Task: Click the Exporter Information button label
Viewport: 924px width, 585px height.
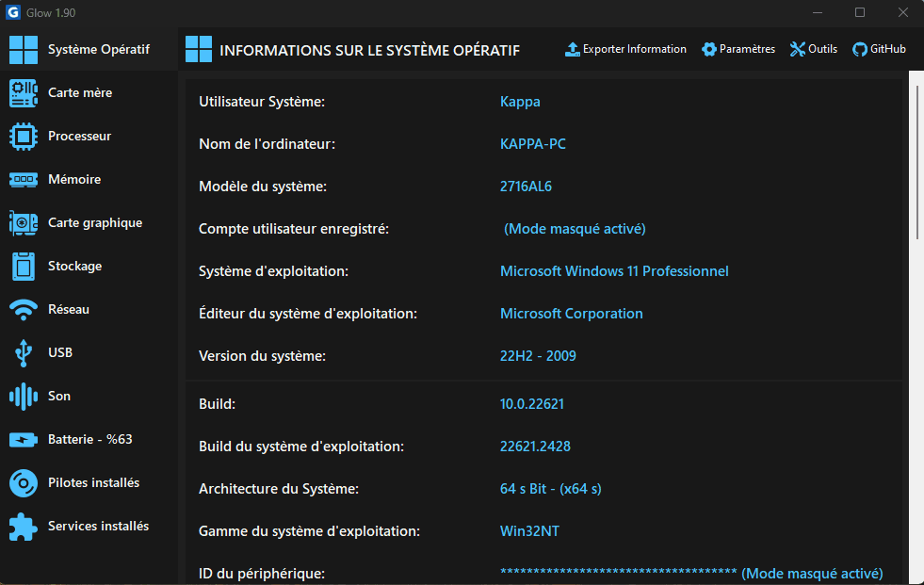Action: point(635,50)
